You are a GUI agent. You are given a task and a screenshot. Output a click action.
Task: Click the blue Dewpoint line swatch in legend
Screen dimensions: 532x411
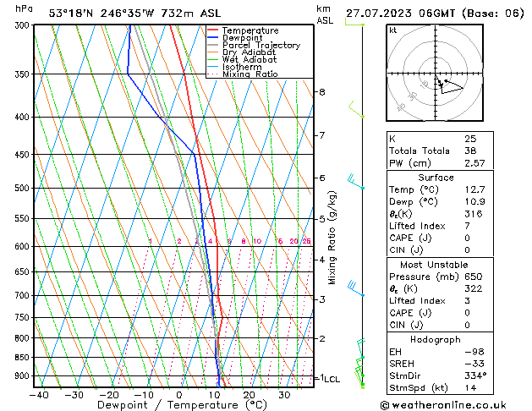tap(212, 37)
